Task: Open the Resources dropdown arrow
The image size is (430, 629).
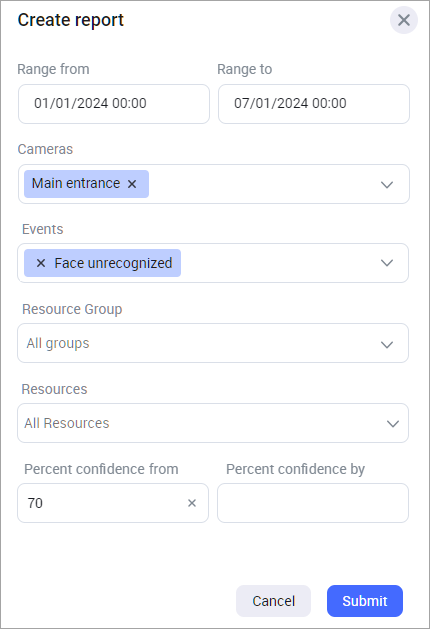Action: tap(393, 424)
